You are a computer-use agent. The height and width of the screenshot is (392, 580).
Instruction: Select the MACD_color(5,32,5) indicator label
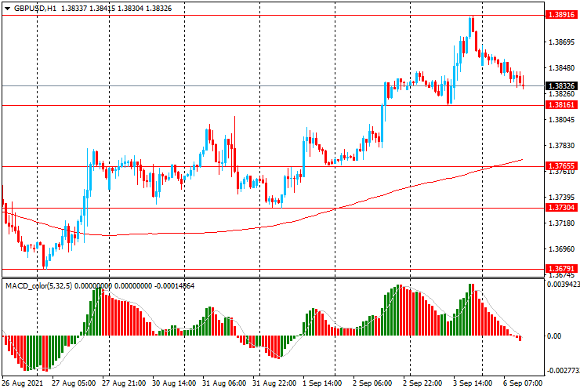tap(39, 285)
